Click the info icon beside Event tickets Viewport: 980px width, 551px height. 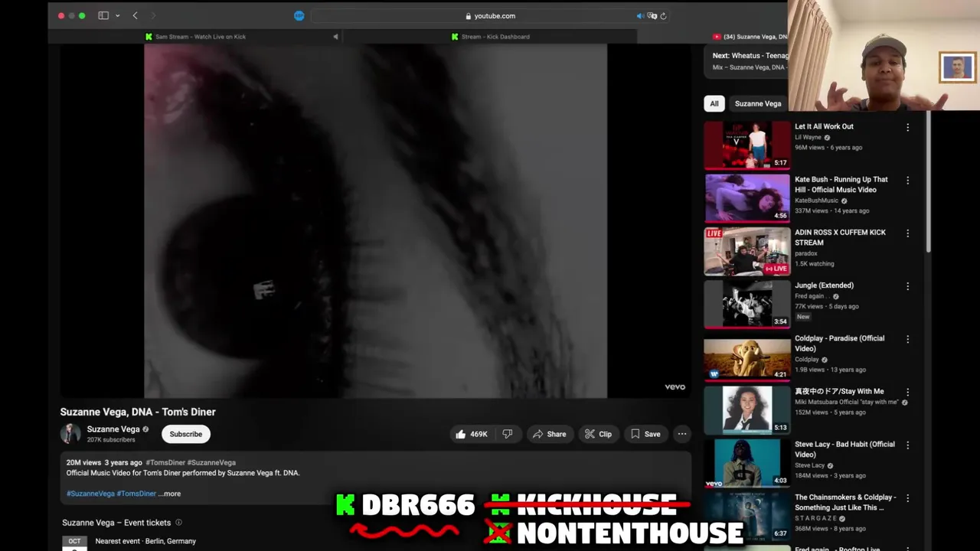tap(178, 523)
